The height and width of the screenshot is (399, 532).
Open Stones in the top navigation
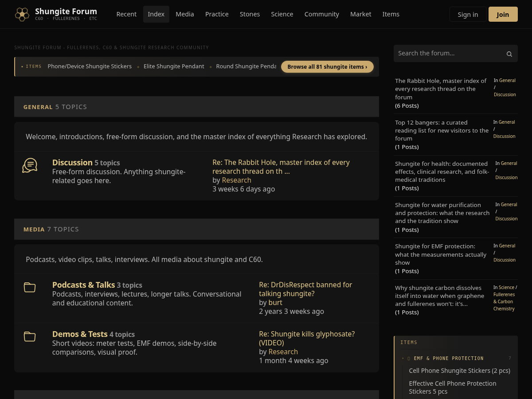tap(250, 14)
